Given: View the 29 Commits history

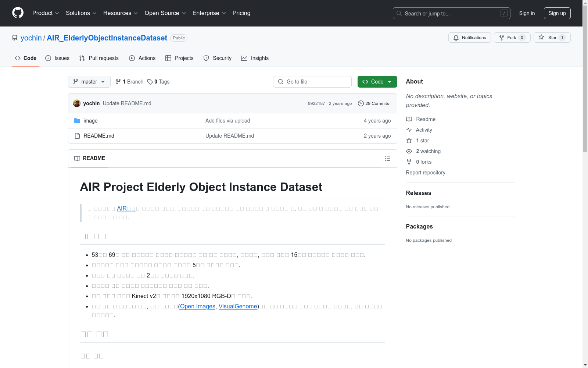Looking at the screenshot, I should tap(373, 103).
